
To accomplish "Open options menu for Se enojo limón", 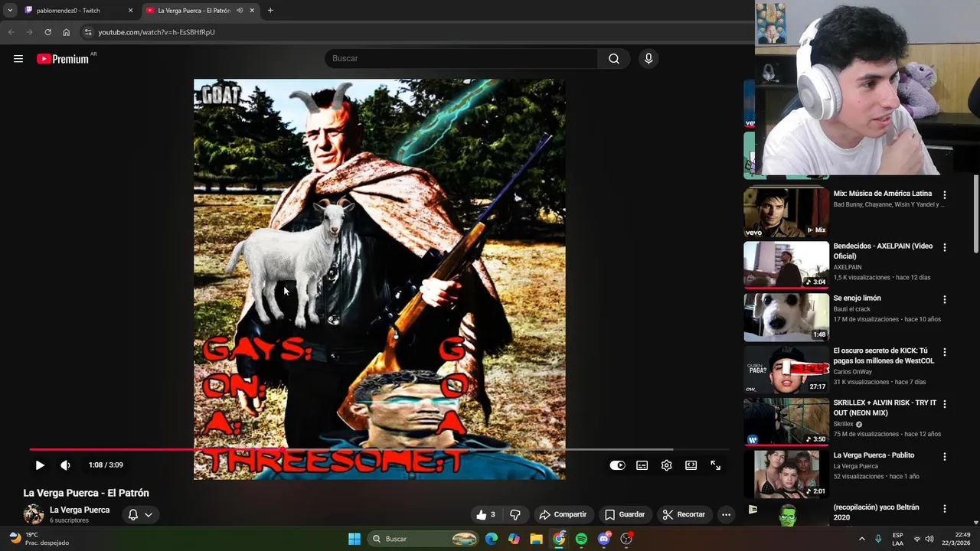I will 945,300.
